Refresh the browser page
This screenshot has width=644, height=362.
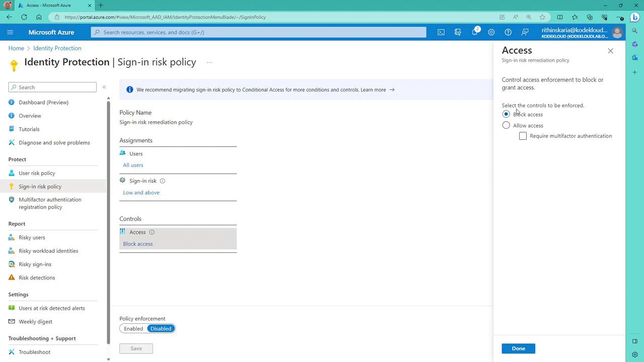(x=24, y=17)
